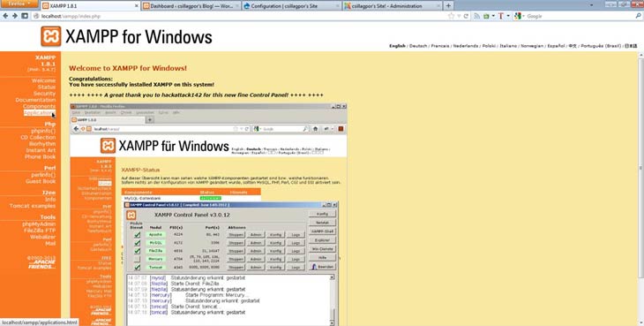Open the Welcome sidebar link
The width and height of the screenshot is (644, 326).
click(x=43, y=80)
